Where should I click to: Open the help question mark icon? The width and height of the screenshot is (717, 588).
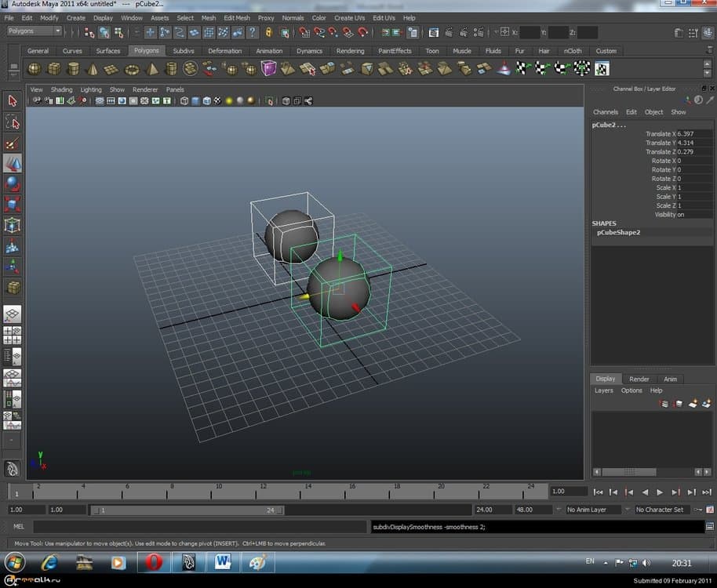(252, 32)
